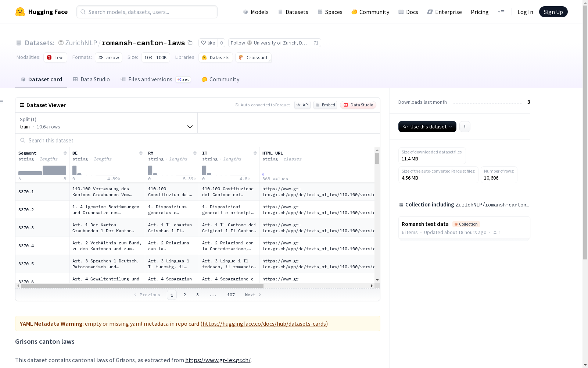Jump to page 107 of the viewer

click(x=231, y=295)
